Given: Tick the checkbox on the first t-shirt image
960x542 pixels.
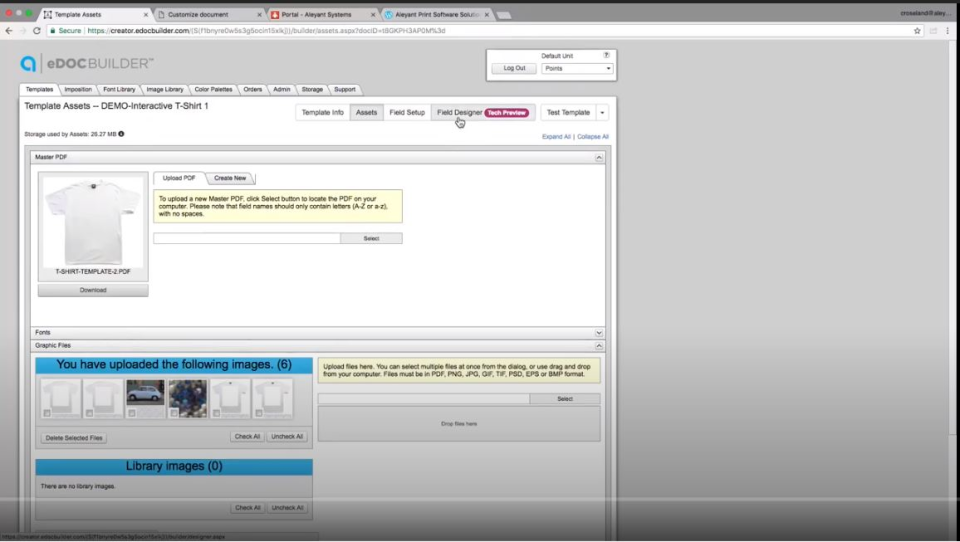Looking at the screenshot, I should 47,413.
